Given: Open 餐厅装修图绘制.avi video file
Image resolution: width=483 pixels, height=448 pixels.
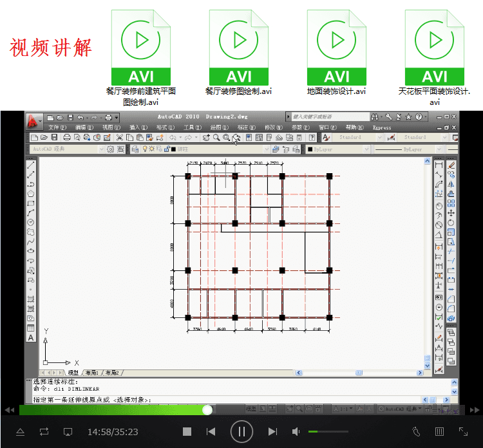Looking at the screenshot, I should pos(238,53).
